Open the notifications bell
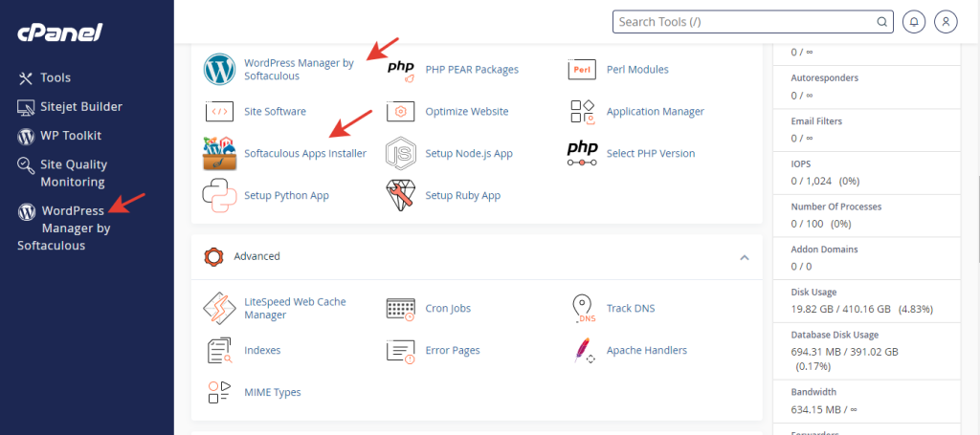Image resolution: width=980 pixels, height=435 pixels. 914,22
